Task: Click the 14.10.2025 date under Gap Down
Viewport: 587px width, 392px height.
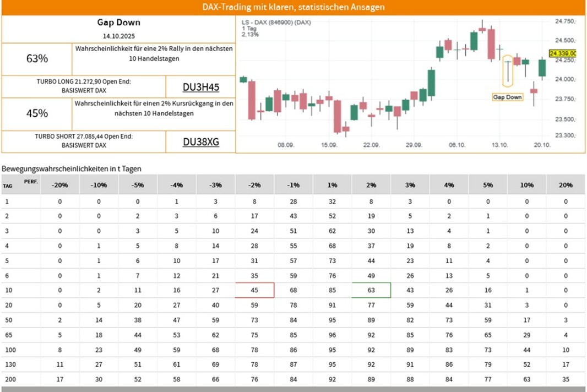Action: pos(118,35)
